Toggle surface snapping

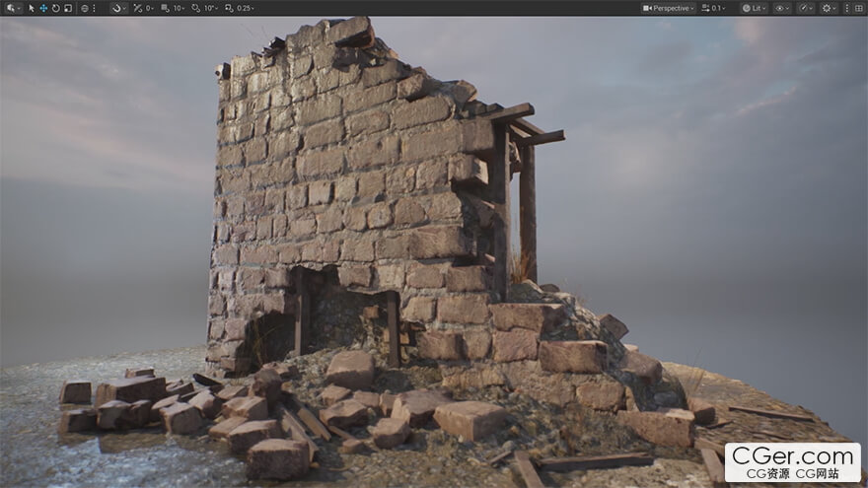coord(117,8)
